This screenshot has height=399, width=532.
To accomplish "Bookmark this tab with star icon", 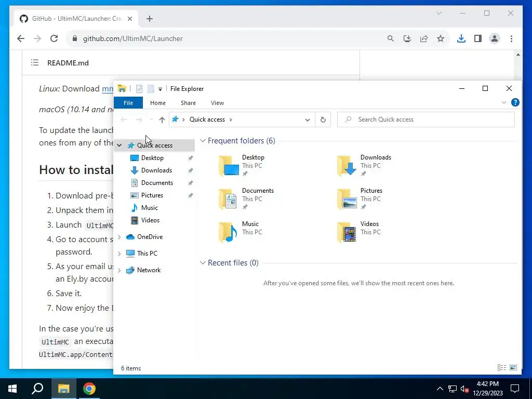I will 441,38.
